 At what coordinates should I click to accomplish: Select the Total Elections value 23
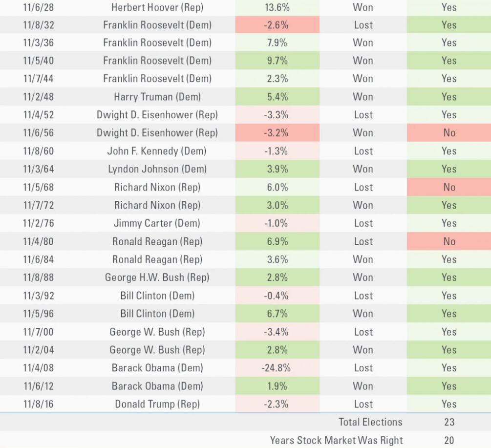[x=449, y=422]
